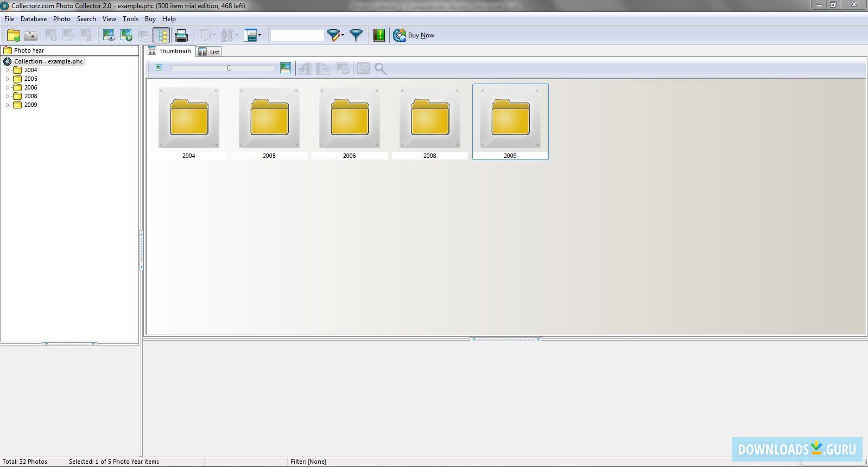This screenshot has width=868, height=467.
Task: Click the add photos folder icon
Action: click(14, 36)
